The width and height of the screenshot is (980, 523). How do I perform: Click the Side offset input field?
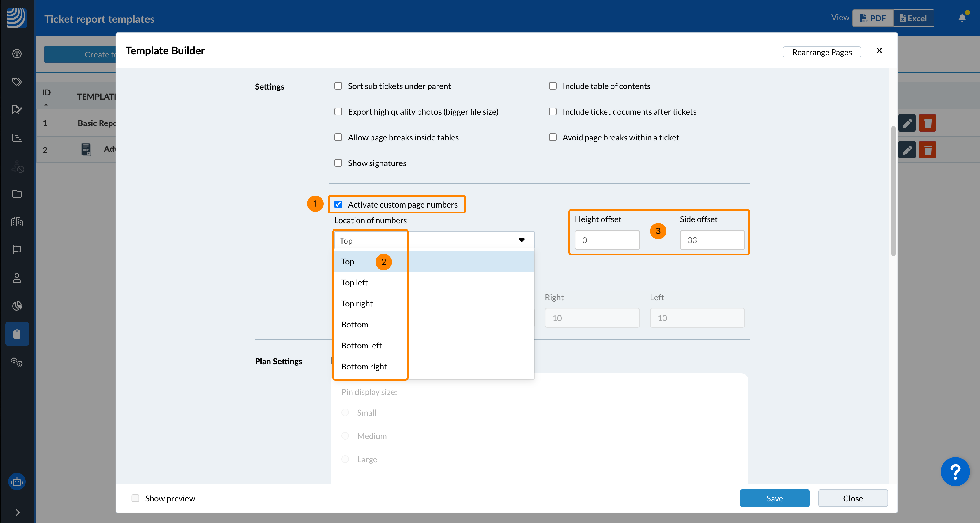(712, 240)
